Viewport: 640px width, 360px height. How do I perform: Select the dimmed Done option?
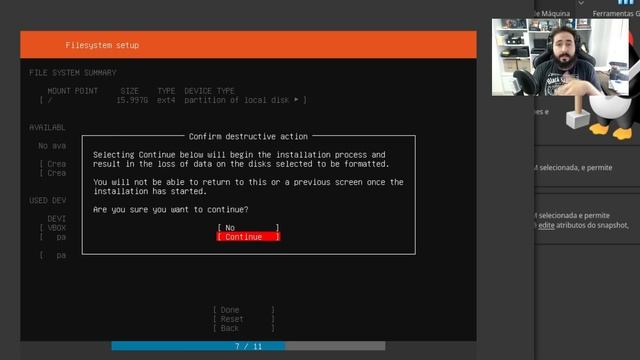click(244, 310)
